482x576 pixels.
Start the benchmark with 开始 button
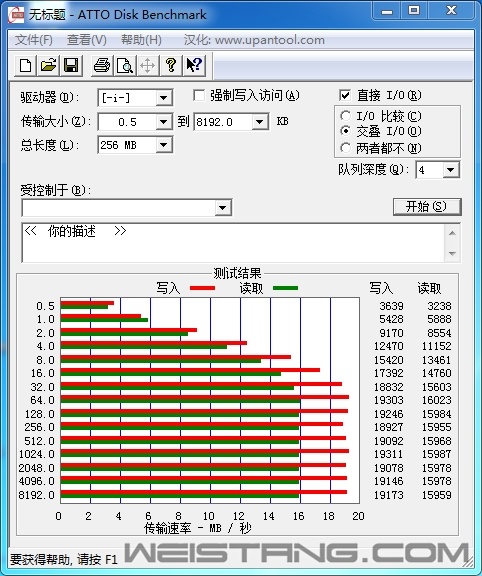(427, 206)
